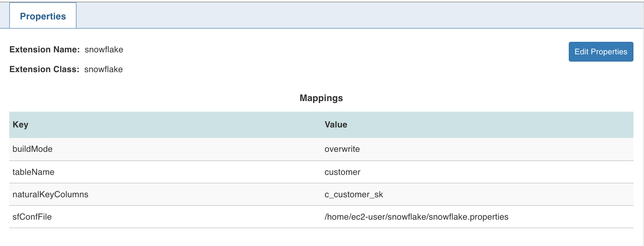
Task: Click the Key column header
Action: [20, 124]
